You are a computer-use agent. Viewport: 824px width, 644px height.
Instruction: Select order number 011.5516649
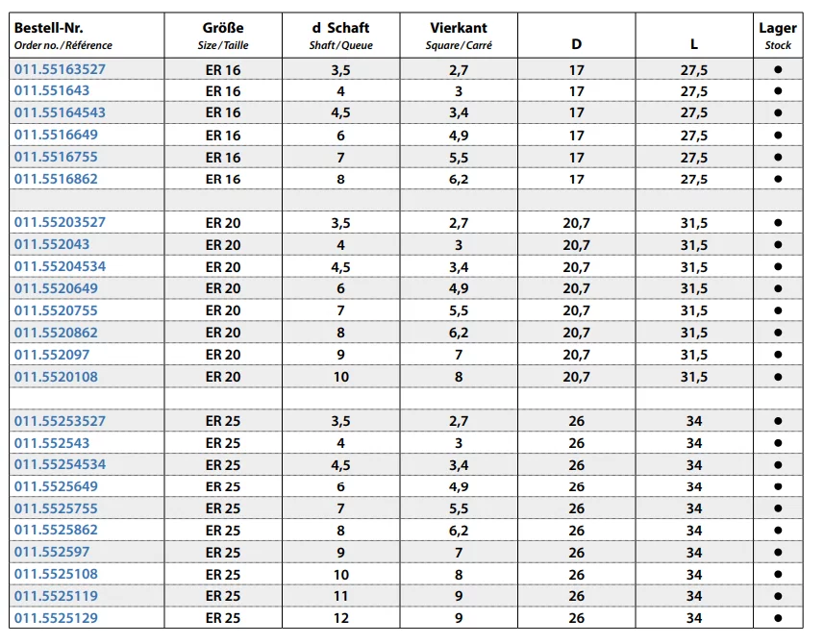point(56,135)
